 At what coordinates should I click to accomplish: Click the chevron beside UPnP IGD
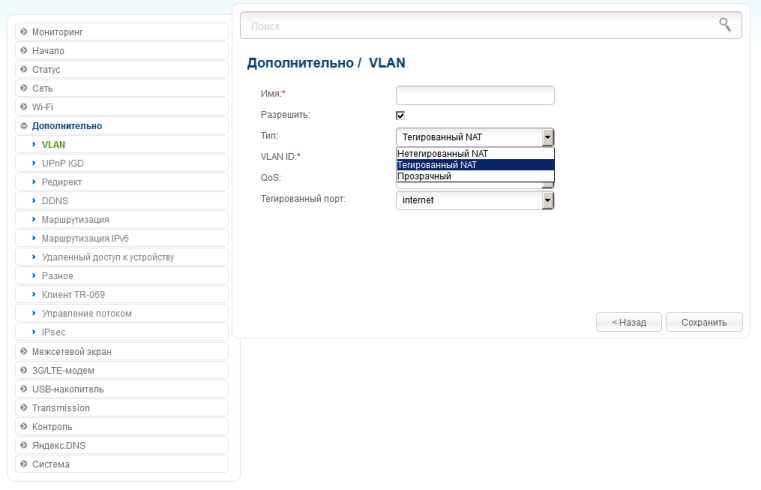coord(33,163)
